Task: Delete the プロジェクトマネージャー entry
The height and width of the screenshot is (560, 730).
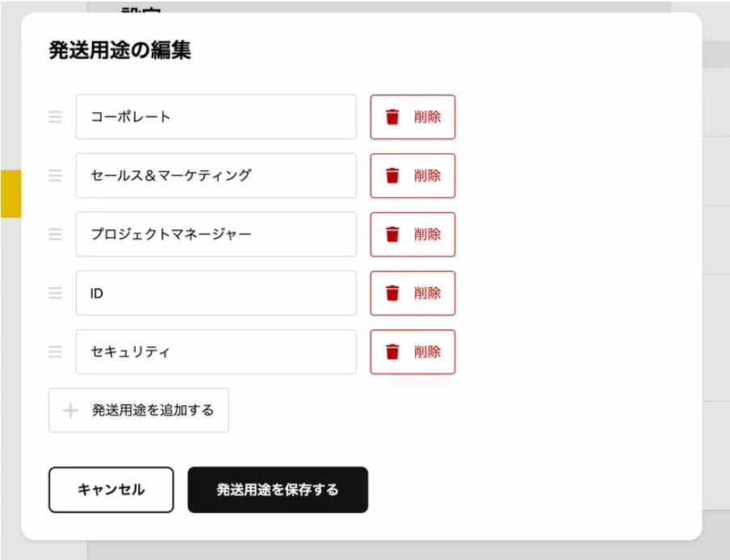Action: 413,235
